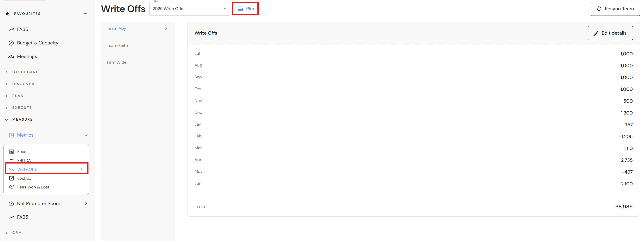Select the Team Keith tab
The image size is (644, 241).
[118, 46]
